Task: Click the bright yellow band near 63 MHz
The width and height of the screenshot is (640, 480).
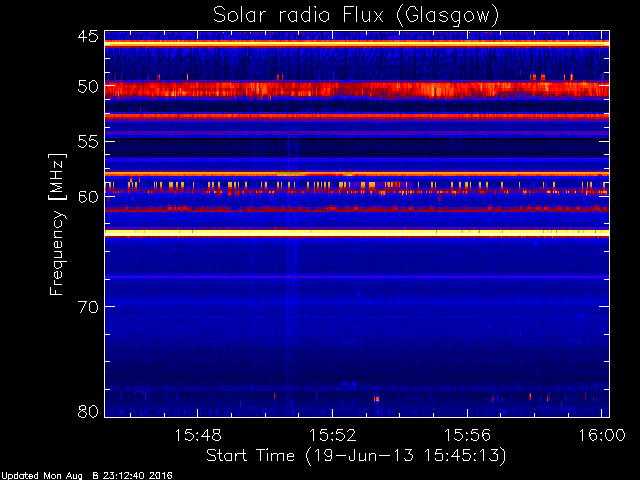Action: click(357, 233)
